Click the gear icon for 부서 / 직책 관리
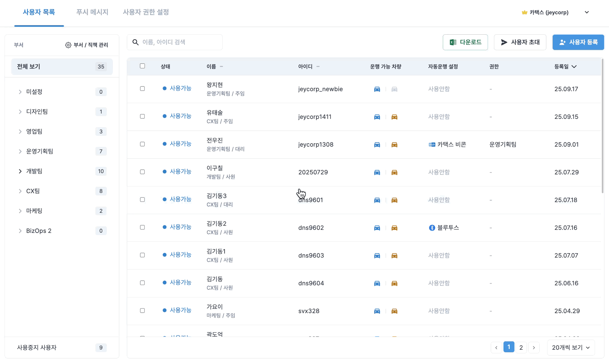 68,45
